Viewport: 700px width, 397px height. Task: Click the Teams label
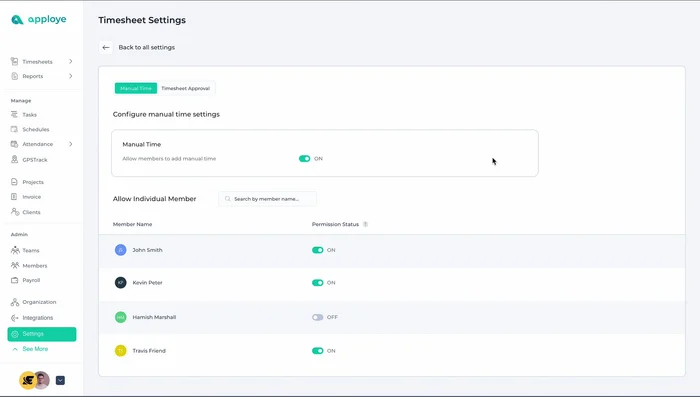[x=31, y=250]
